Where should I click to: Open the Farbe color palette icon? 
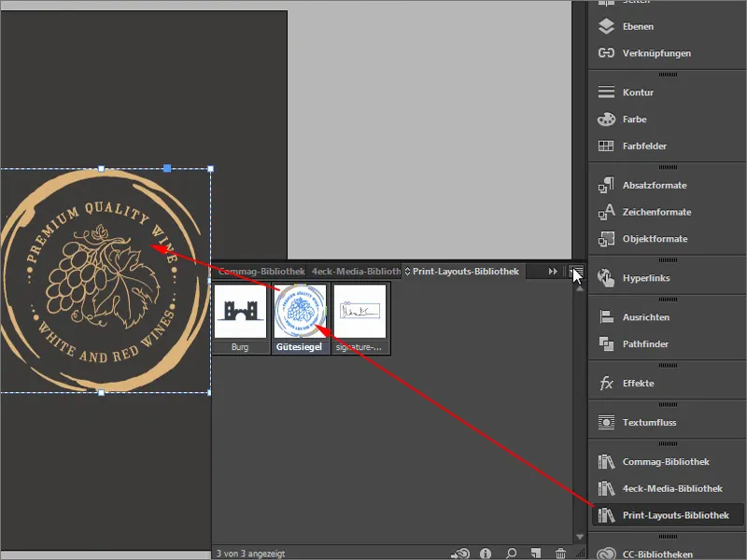(x=606, y=119)
